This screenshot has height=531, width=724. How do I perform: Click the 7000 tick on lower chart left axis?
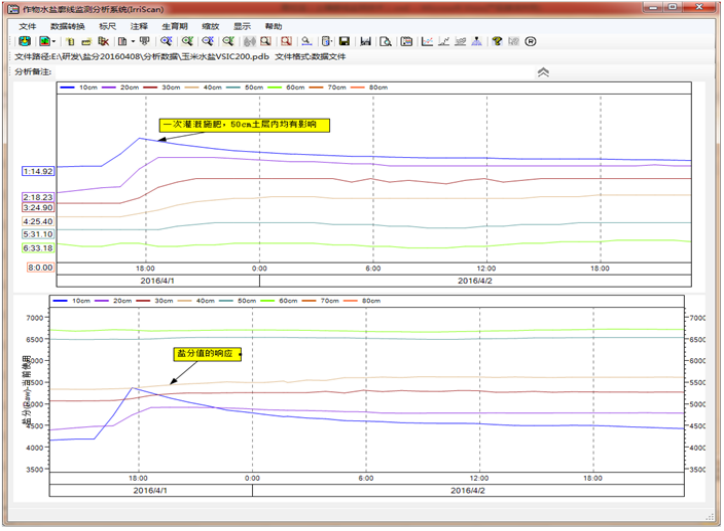[35, 318]
